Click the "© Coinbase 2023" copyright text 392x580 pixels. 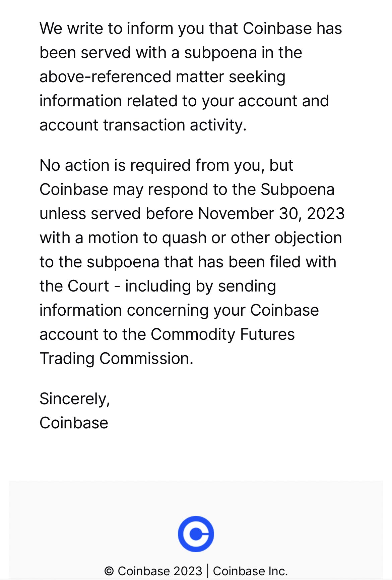[x=153, y=571]
